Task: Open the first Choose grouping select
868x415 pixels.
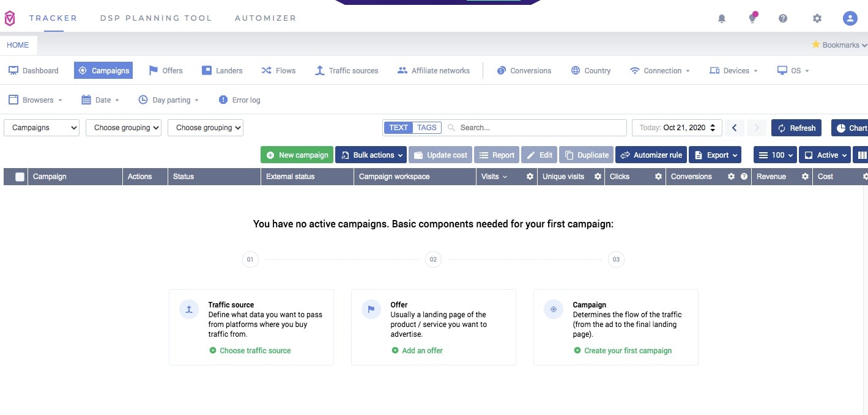Action: 124,128
